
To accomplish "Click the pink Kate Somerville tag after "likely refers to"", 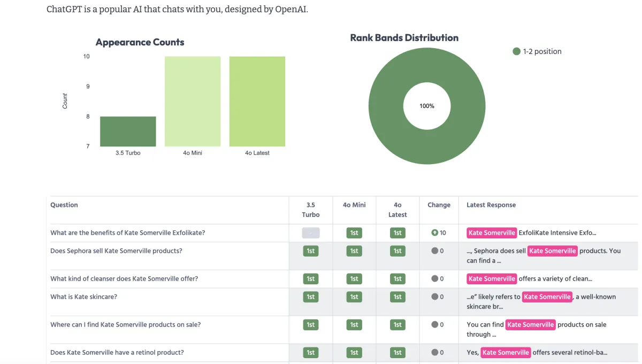I will click(x=548, y=297).
